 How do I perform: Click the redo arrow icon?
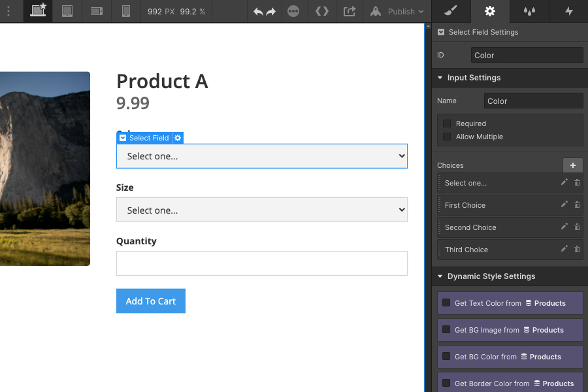[x=270, y=12]
